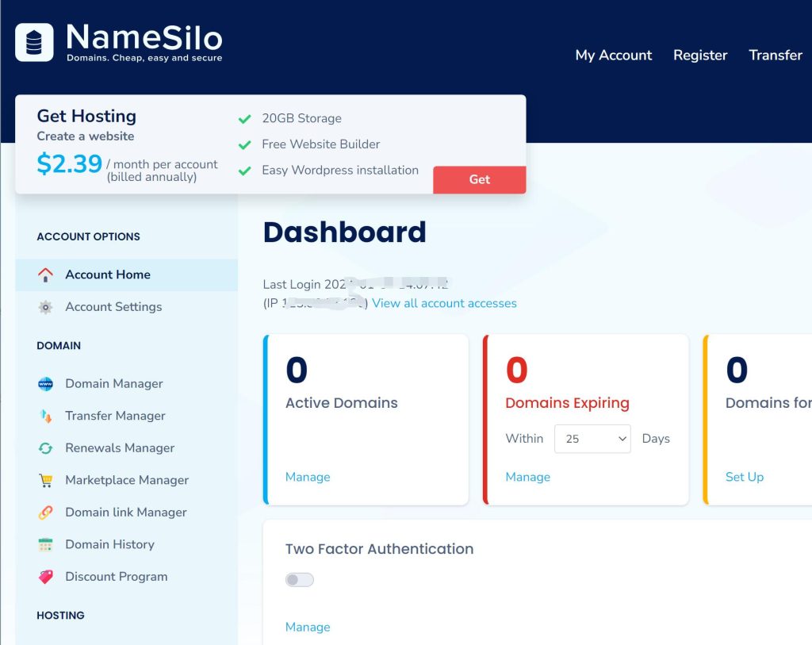The height and width of the screenshot is (645, 812).
Task: Click the Domains Expiring card label
Action: (568, 403)
